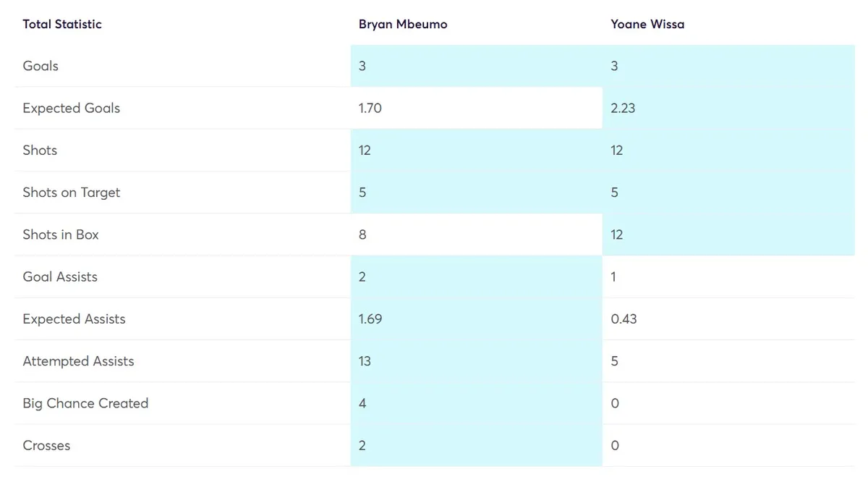This screenshot has height=477, width=868.
Task: Select the Crosses row label
Action: (46, 445)
